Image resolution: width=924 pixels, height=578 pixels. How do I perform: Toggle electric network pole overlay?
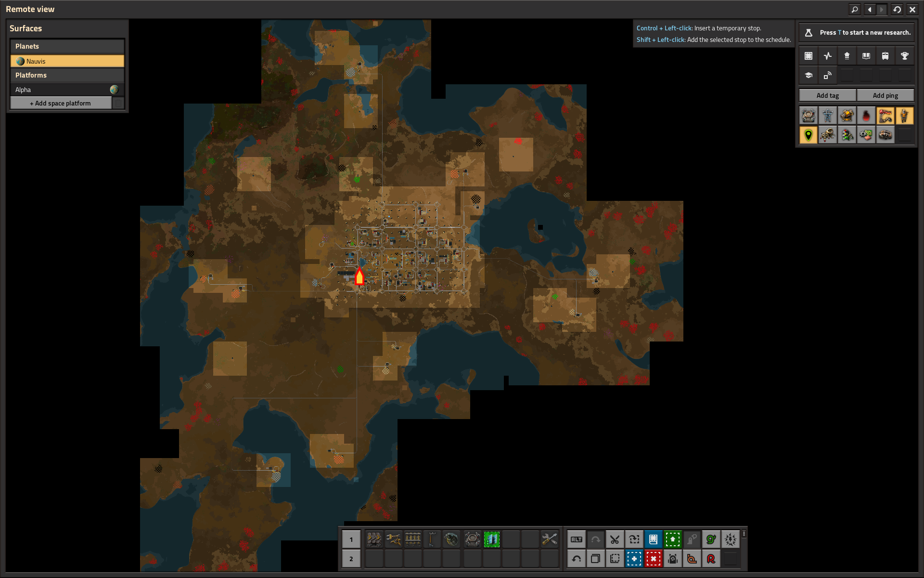tap(828, 116)
